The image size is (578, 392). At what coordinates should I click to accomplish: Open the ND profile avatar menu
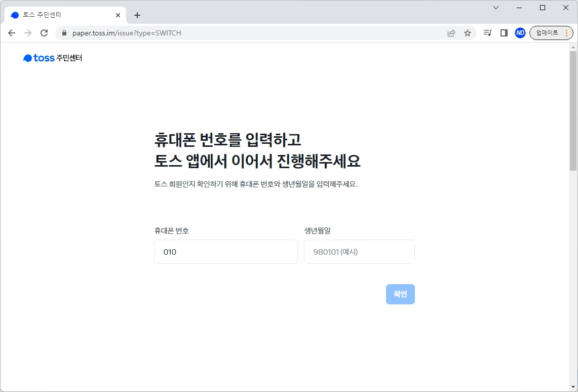pyautogui.click(x=520, y=33)
